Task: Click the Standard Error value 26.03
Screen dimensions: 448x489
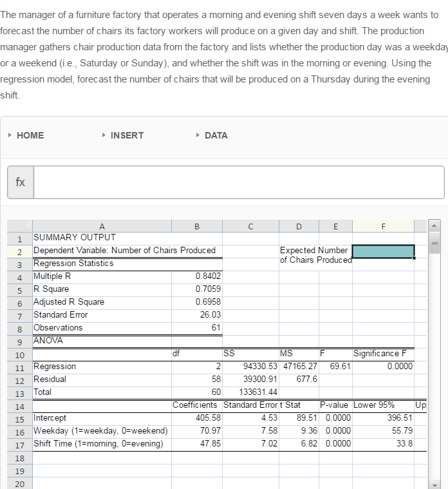Action: tap(197, 314)
